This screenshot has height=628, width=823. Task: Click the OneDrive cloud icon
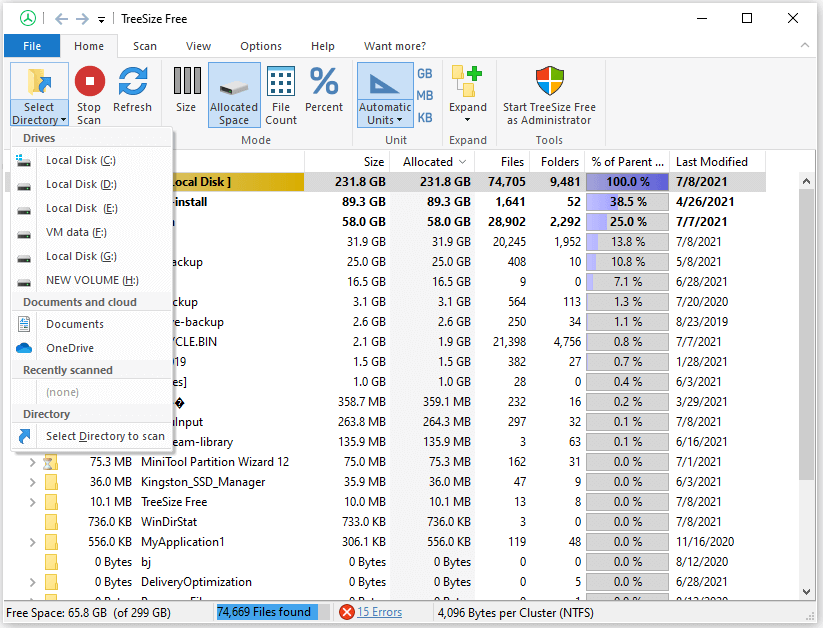(x=24, y=348)
